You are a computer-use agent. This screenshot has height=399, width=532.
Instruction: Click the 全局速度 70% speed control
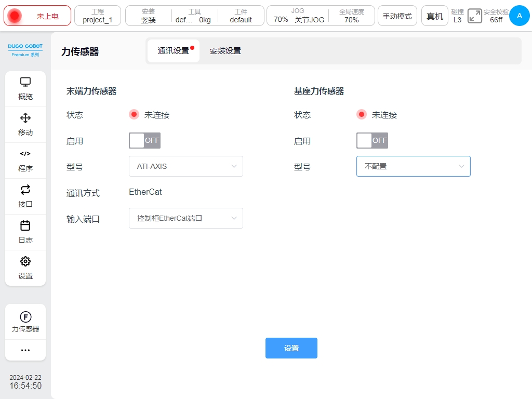coord(352,16)
